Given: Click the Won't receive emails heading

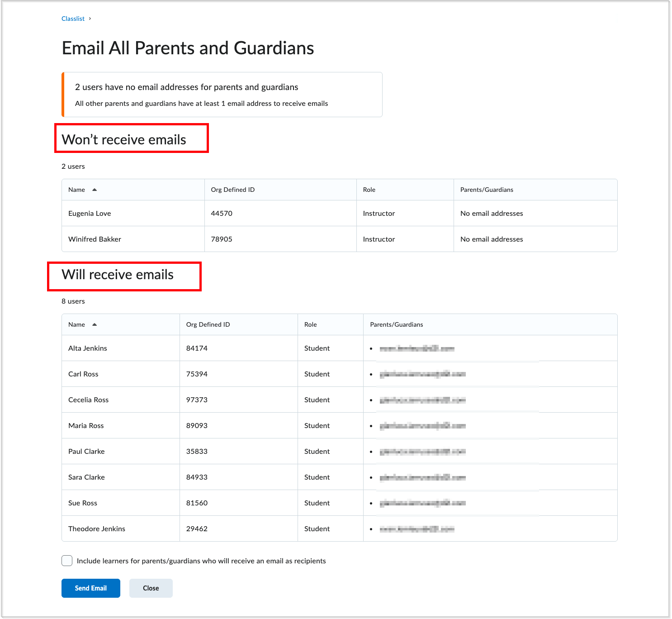Looking at the screenshot, I should click(x=125, y=139).
